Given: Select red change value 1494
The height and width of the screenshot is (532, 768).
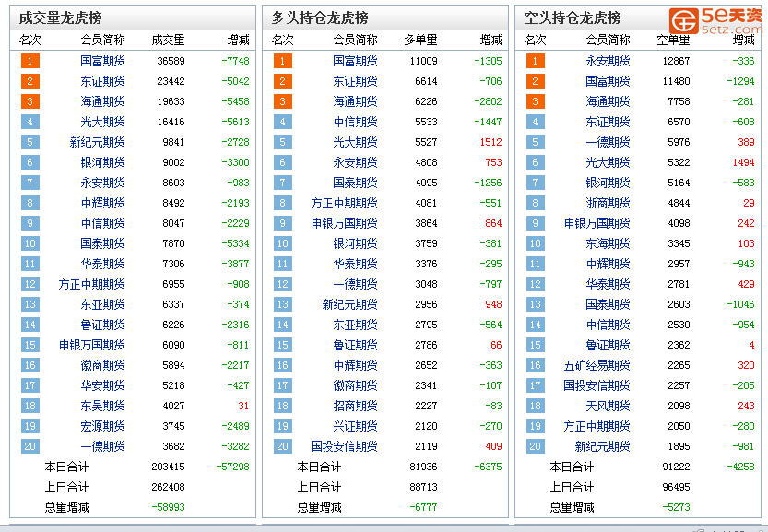Looking at the screenshot, I should 743,162.
